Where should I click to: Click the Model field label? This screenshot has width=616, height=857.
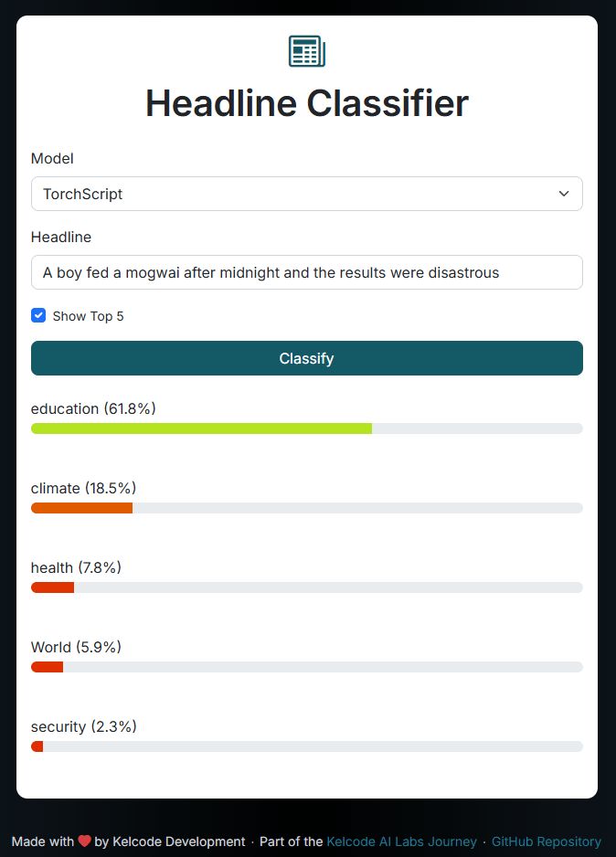(x=52, y=158)
